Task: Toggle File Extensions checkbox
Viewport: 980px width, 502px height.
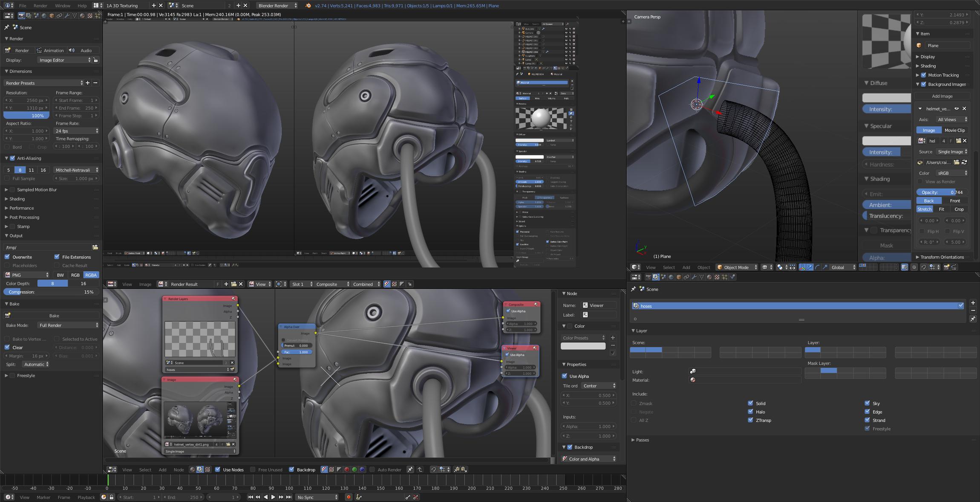Action: [57, 257]
